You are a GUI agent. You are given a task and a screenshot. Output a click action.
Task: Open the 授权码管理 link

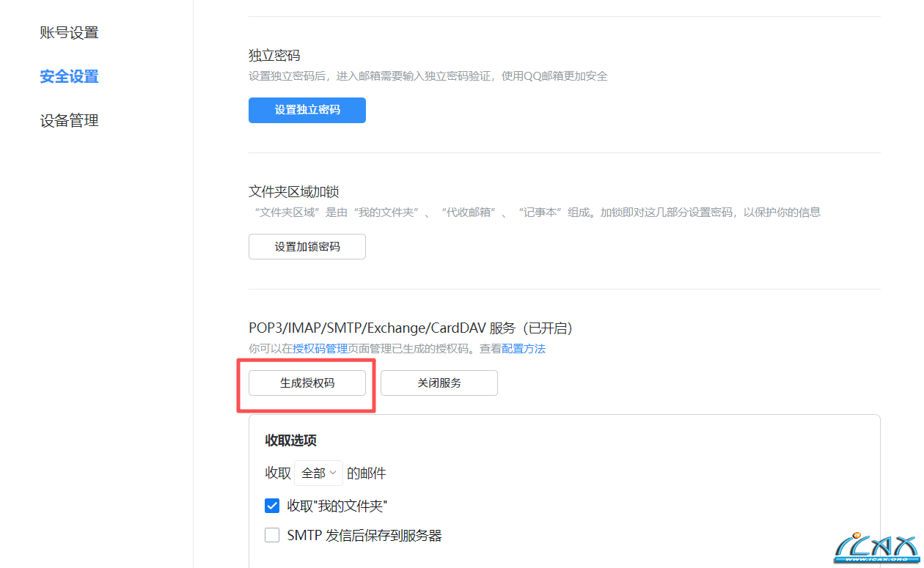[x=320, y=349]
